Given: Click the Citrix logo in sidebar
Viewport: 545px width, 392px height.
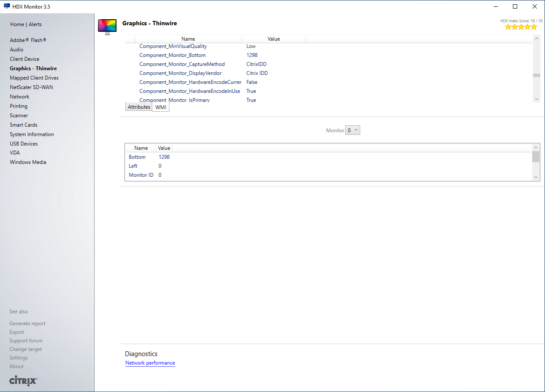Looking at the screenshot, I should pyautogui.click(x=24, y=380).
